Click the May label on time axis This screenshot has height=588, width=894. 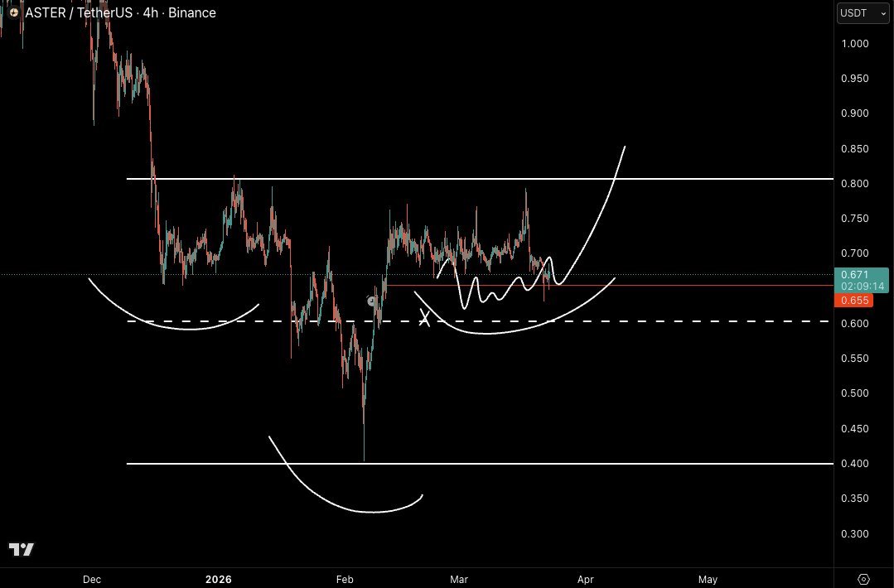click(x=708, y=580)
